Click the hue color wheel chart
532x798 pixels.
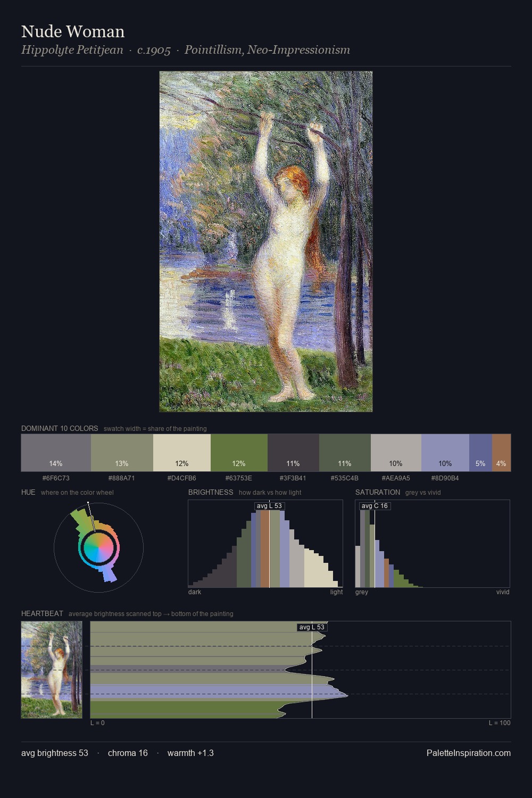(98, 547)
